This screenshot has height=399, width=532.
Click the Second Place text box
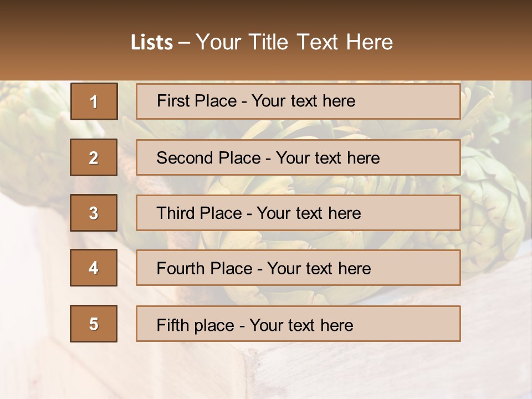[x=298, y=157]
